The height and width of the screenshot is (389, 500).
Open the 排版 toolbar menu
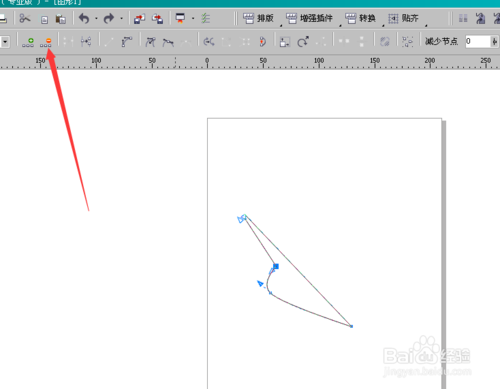point(258,18)
